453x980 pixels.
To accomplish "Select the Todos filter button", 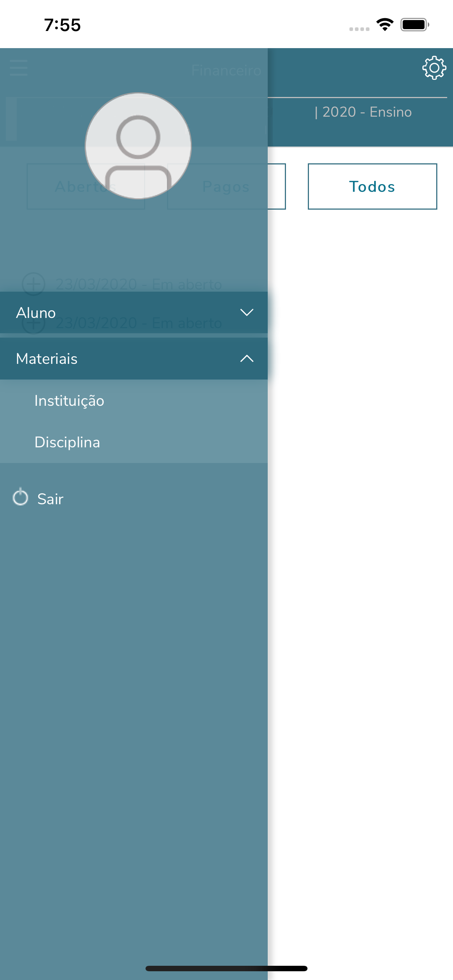I will [x=372, y=186].
